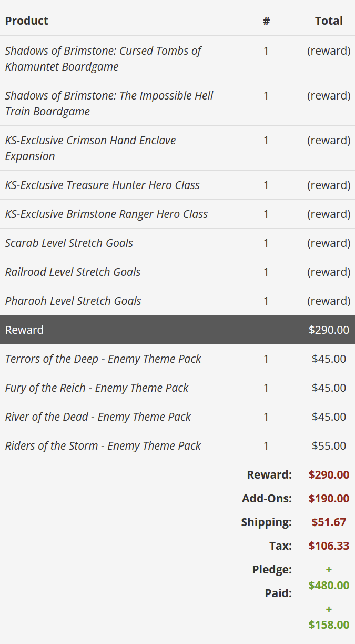Screen dimensions: 355x644
Task: Select The Impossible Hell Train Boardgame row
Action: [x=109, y=103]
